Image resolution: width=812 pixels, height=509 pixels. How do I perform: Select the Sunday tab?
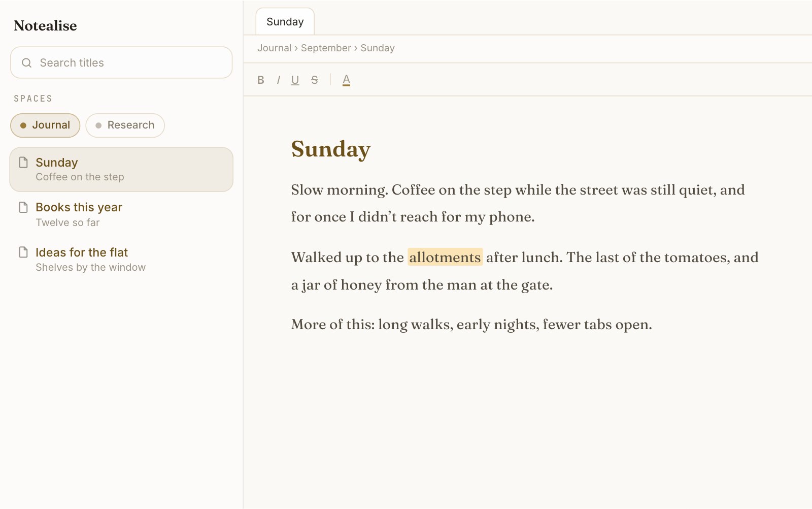285,22
